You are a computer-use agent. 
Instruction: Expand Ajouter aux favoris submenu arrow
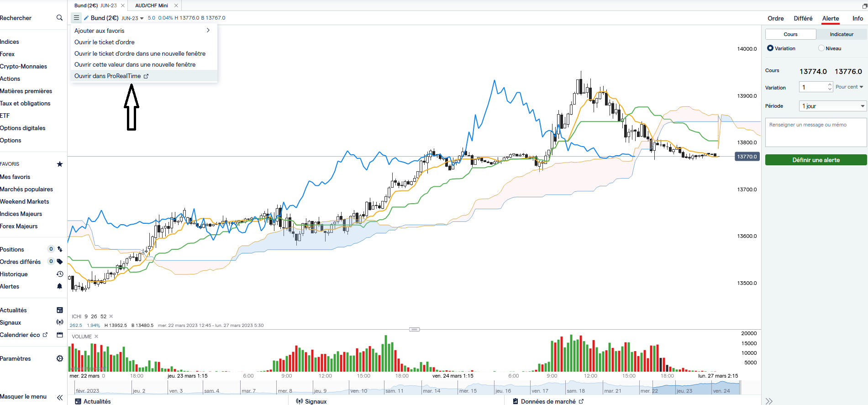point(208,30)
